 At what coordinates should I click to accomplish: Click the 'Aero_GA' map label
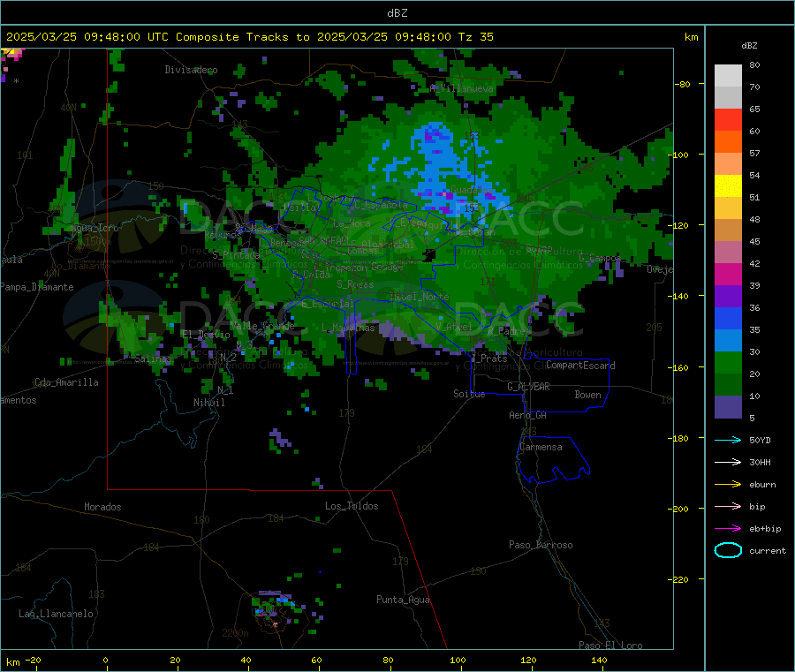tap(528, 415)
